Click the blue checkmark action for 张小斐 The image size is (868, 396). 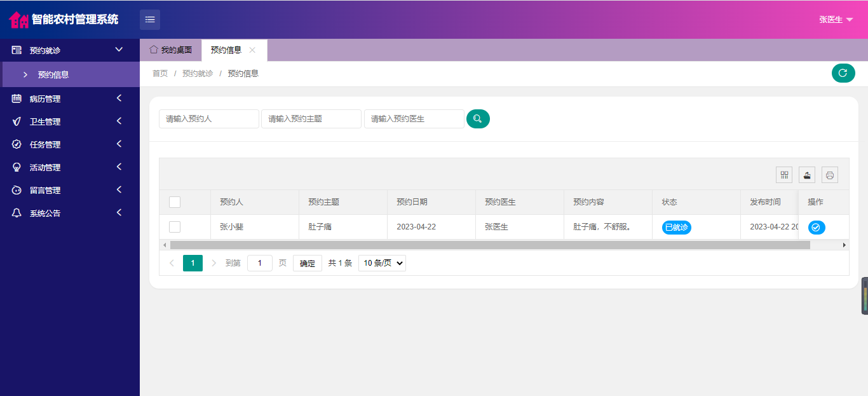tap(817, 227)
